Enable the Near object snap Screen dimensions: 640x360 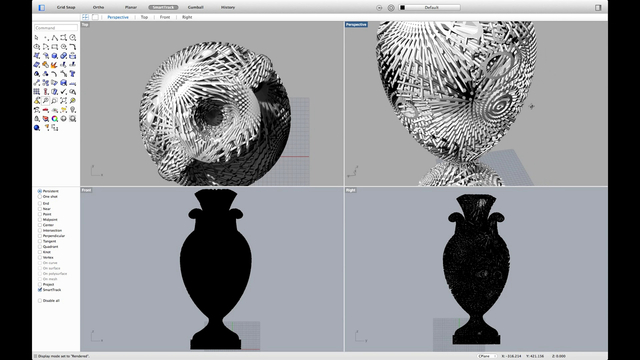pos(40,209)
